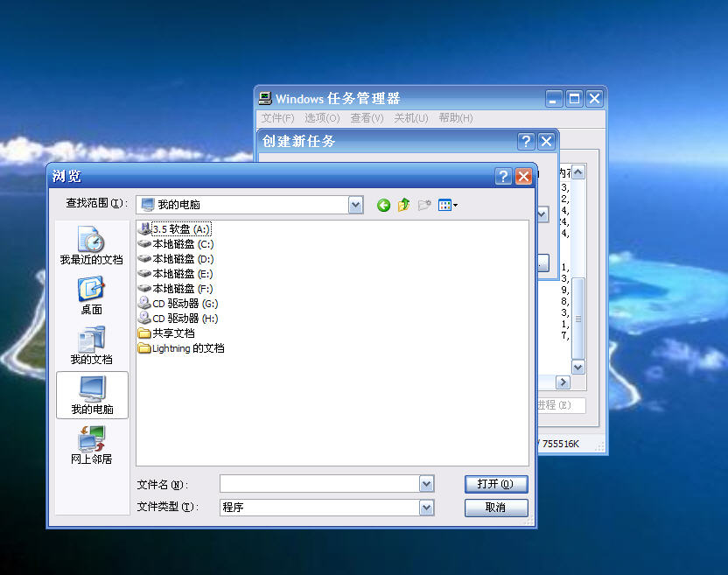Go back using the green arrow icon
The height and width of the screenshot is (575, 728).
383,205
